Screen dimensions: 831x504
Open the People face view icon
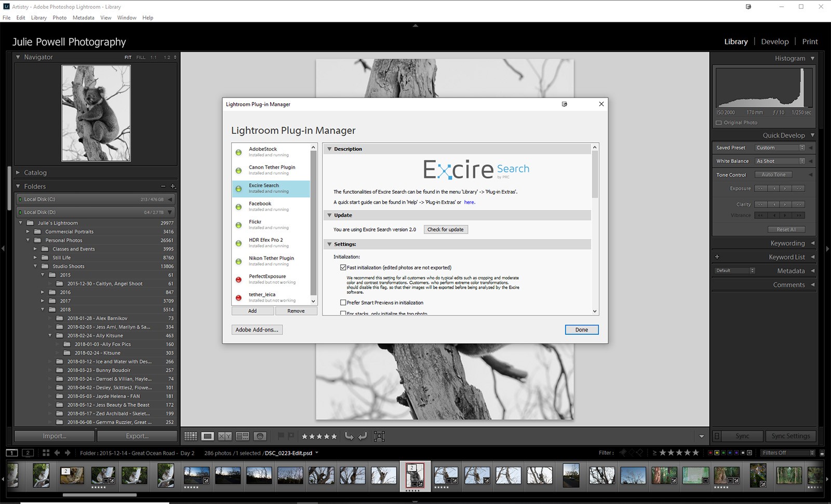(260, 437)
